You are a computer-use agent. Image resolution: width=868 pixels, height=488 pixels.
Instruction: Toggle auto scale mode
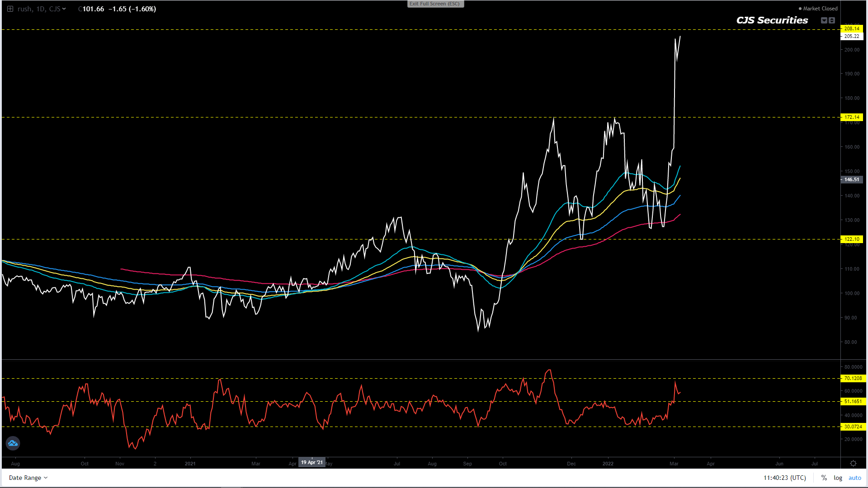pyautogui.click(x=854, y=478)
